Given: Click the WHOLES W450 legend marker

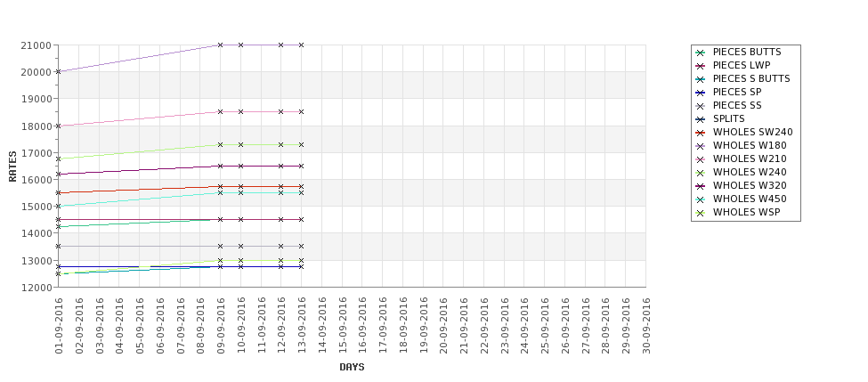Looking at the screenshot, I should tap(701, 199).
